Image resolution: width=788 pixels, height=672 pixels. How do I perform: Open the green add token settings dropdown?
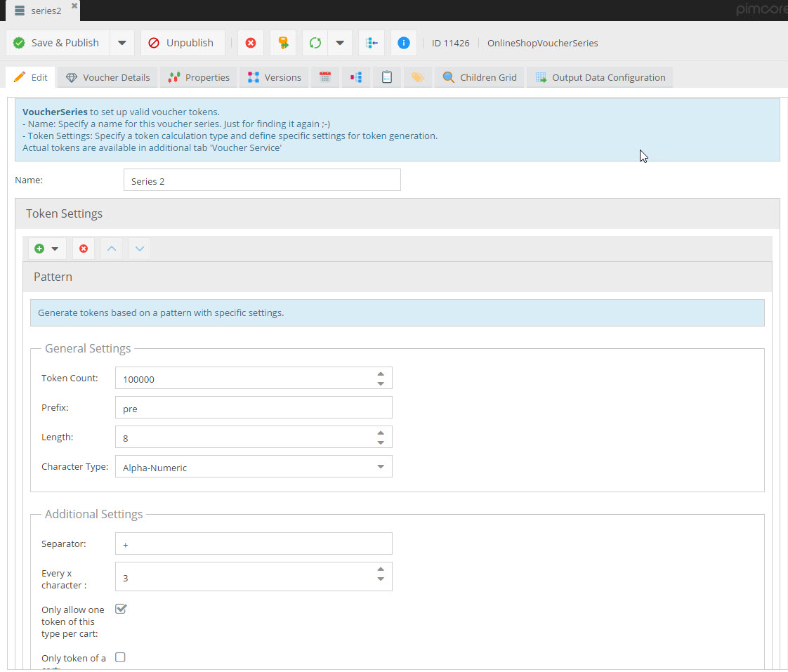(x=47, y=249)
